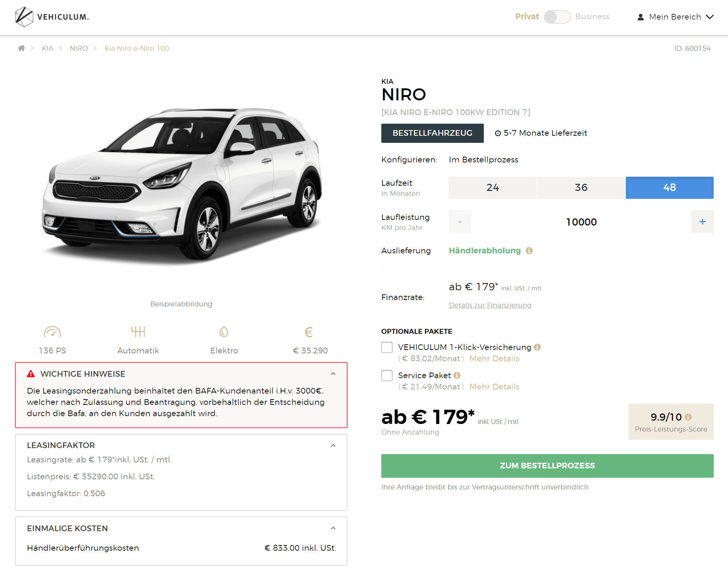Screen dimensions: 728x574
Task: Click the 9.9/10 Preis-Leistungs-Score box
Action: coord(671,422)
